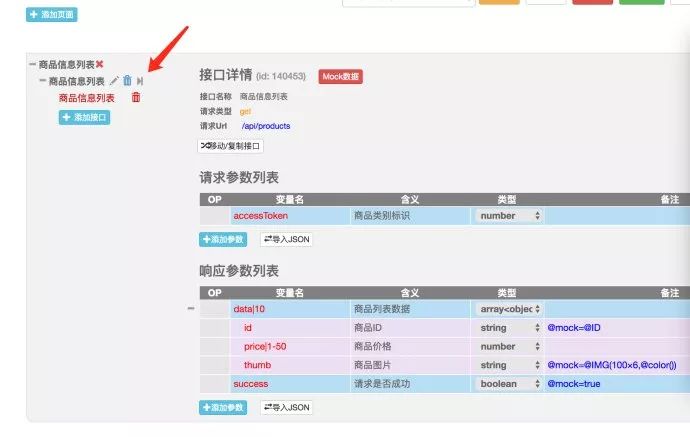
Task: Click the 添加页面 button
Action: tap(51, 15)
